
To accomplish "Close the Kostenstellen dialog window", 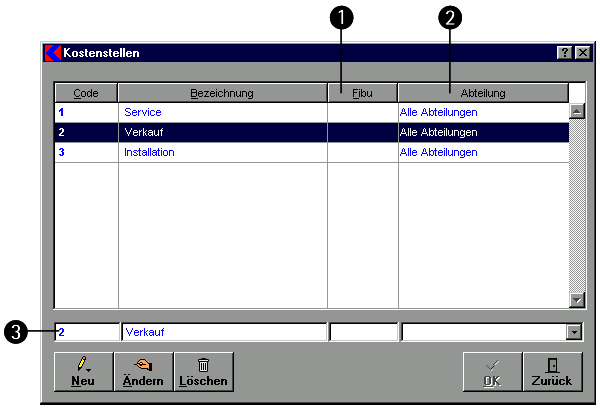I will (581, 52).
